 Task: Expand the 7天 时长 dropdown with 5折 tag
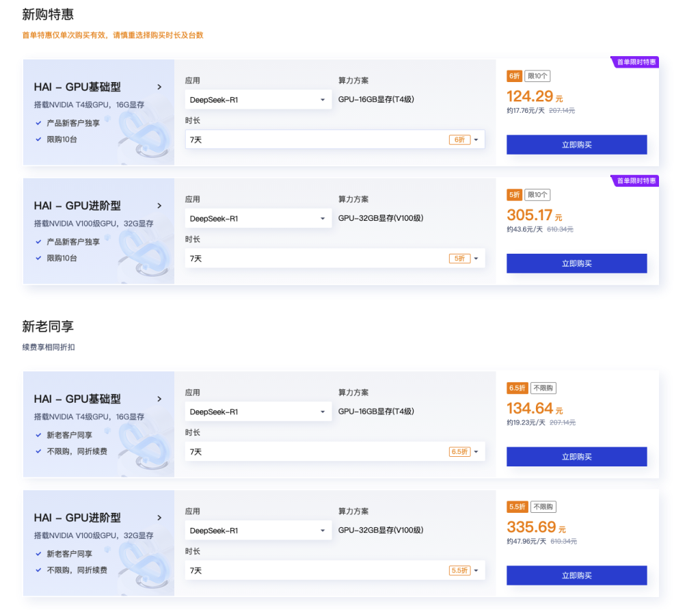coord(335,258)
